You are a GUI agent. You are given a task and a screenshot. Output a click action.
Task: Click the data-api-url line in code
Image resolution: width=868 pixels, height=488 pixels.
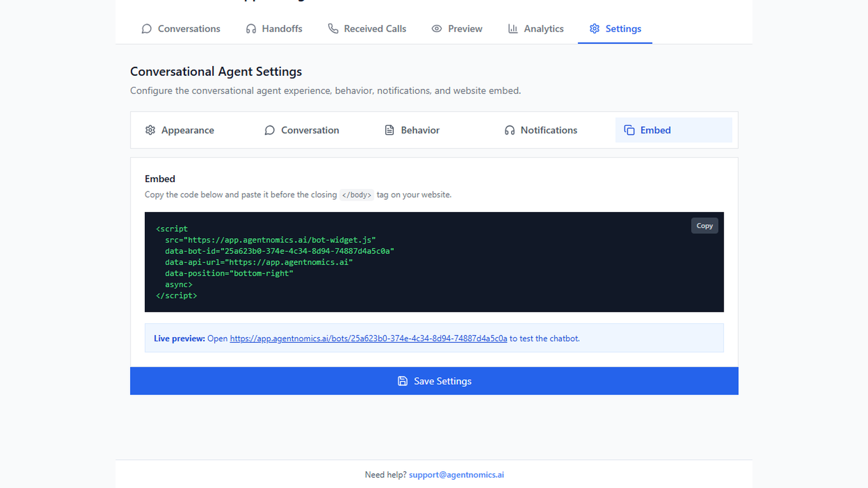[259, 262]
